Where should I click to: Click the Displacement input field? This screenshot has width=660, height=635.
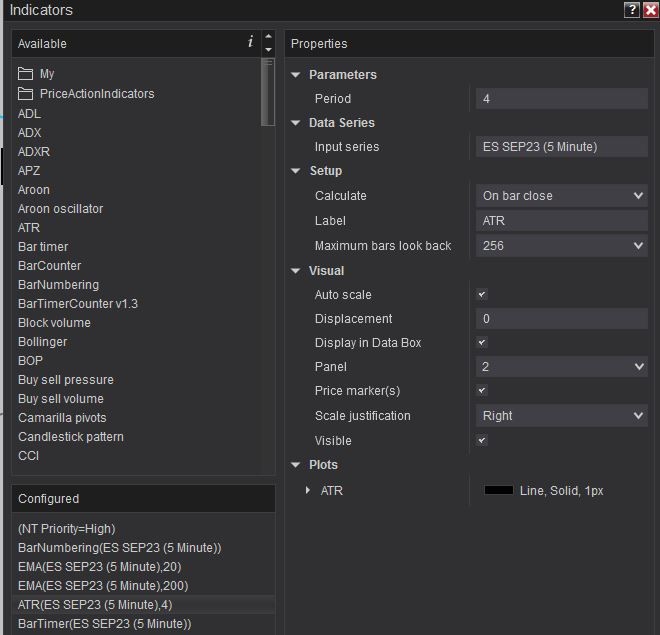(x=562, y=319)
